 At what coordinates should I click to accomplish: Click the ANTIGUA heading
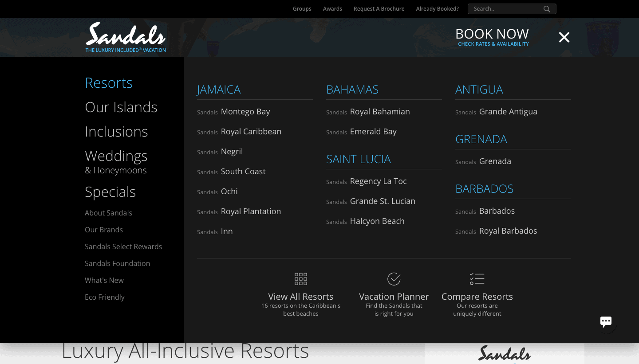[x=479, y=90]
